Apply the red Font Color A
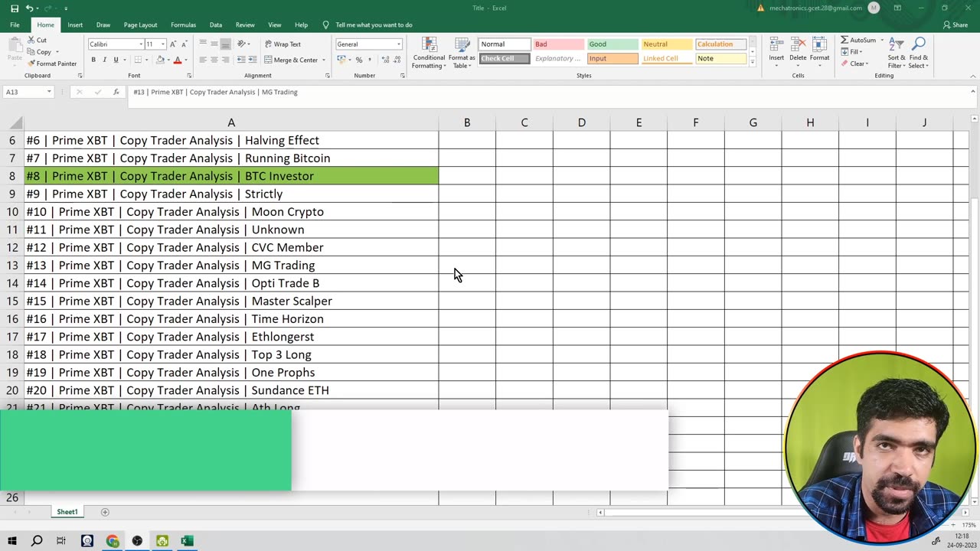Screen dimensions: 980x551 tap(178, 60)
